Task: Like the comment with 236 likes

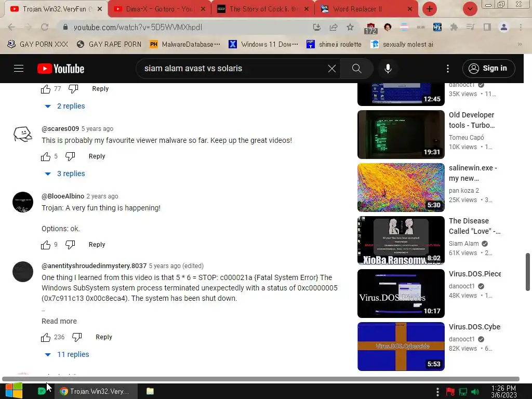Action: click(46, 337)
